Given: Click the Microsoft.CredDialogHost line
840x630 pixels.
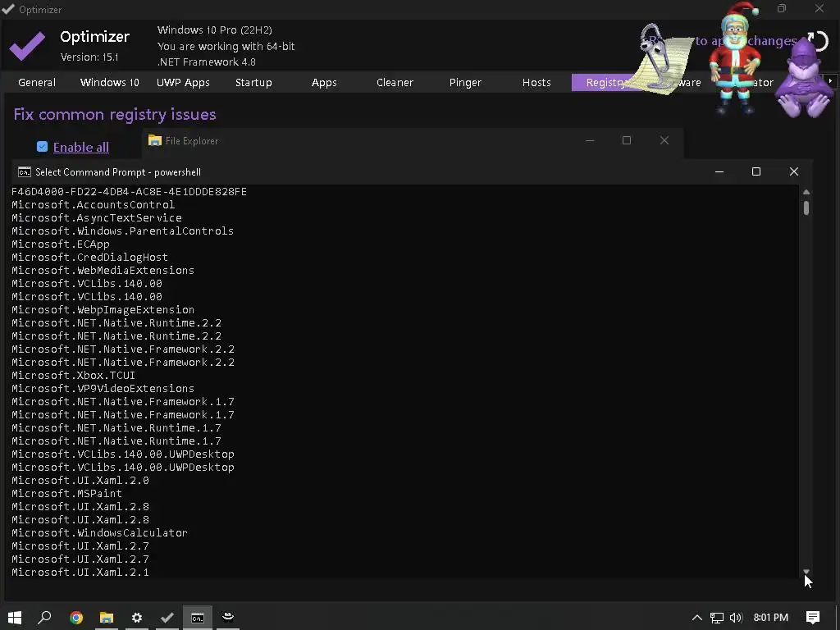Looking at the screenshot, I should [89, 257].
